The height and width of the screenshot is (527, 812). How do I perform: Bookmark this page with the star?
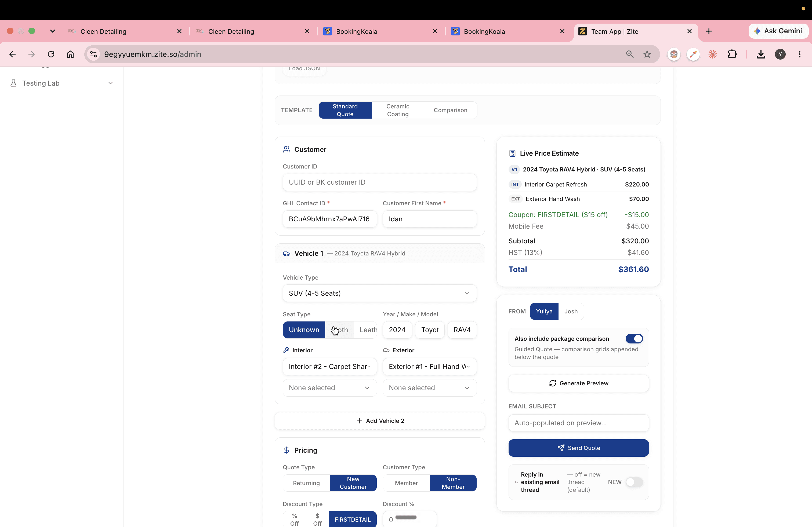647,54
